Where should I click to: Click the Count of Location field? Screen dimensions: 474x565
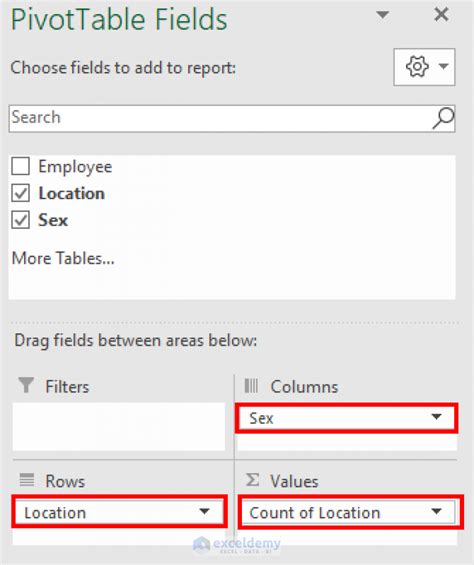point(350,512)
